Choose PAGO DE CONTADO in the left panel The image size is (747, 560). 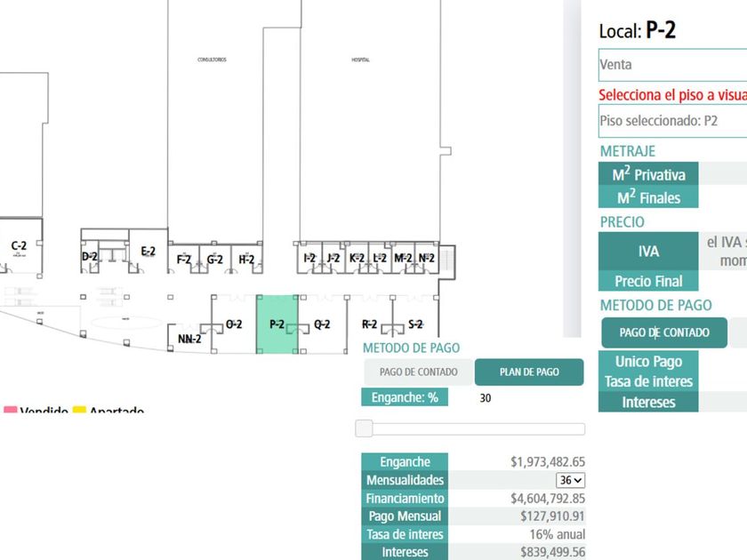[x=418, y=372]
